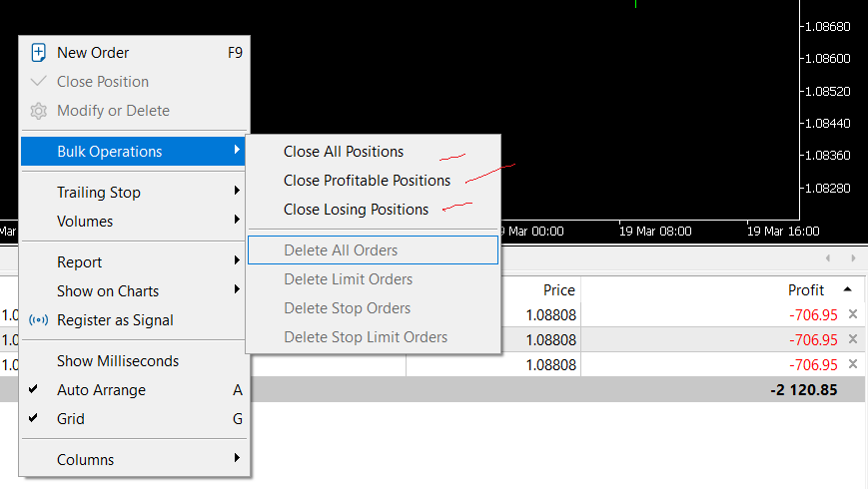Expand the Trailing Stop submenu

coord(99,193)
